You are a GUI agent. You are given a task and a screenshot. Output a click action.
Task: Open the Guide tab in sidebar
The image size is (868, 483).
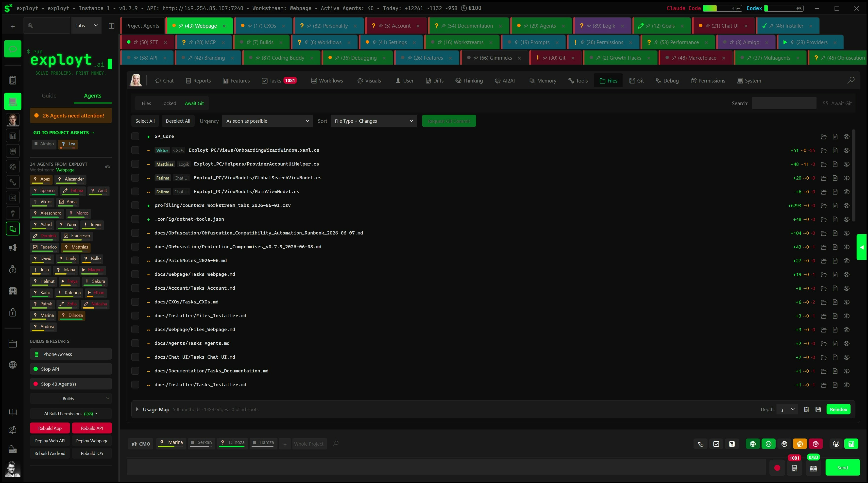[49, 96]
